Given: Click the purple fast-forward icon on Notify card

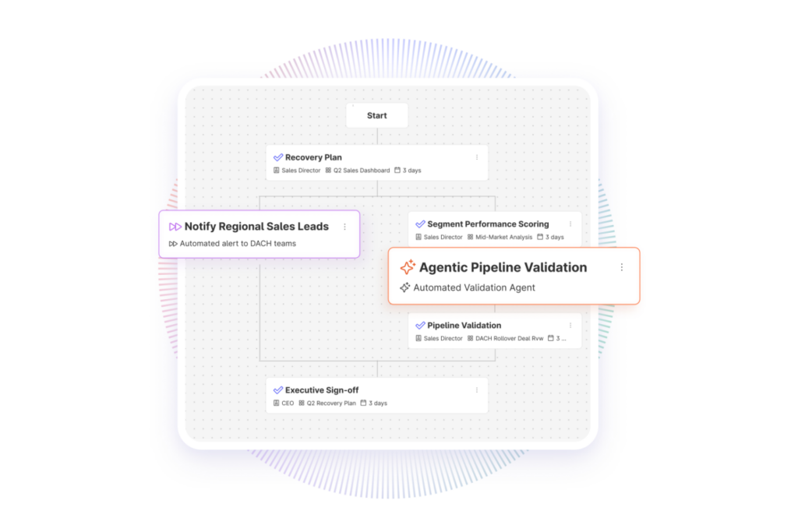Looking at the screenshot, I should (175, 227).
